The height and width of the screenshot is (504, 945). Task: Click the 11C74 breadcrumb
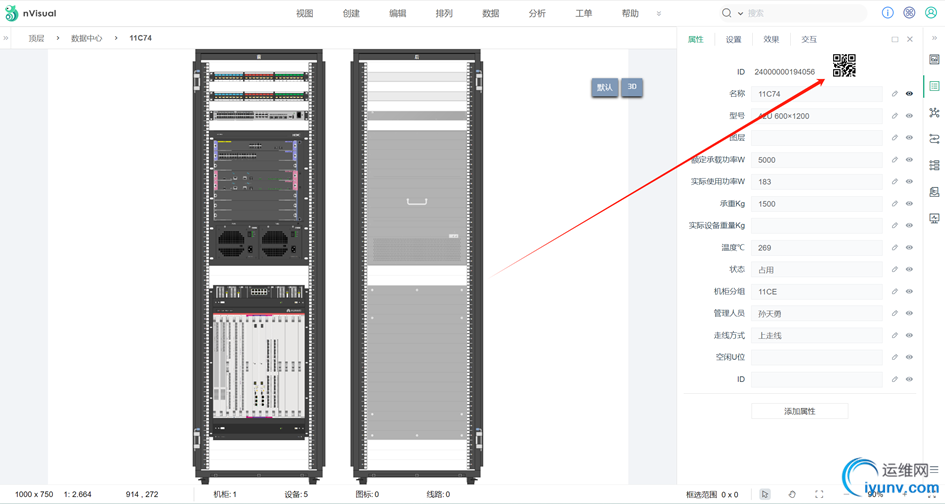click(x=140, y=38)
